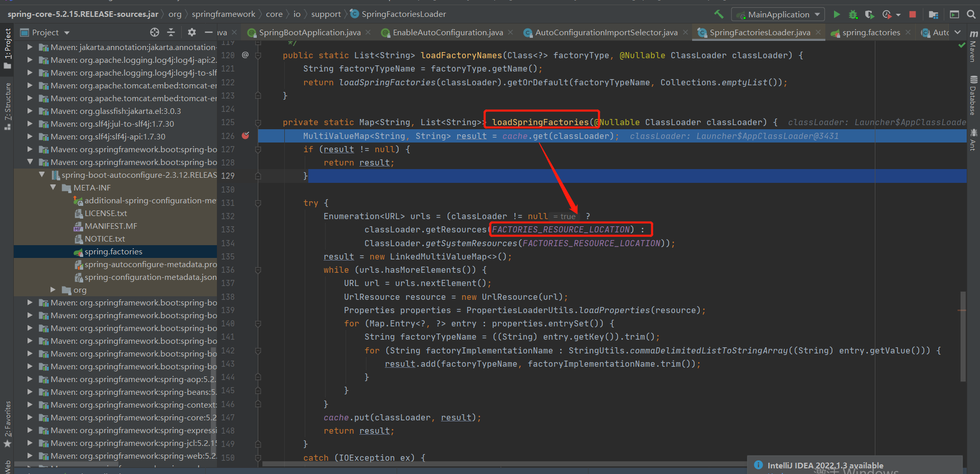
Task: Collapse the META-INF folder
Action: [x=53, y=187]
